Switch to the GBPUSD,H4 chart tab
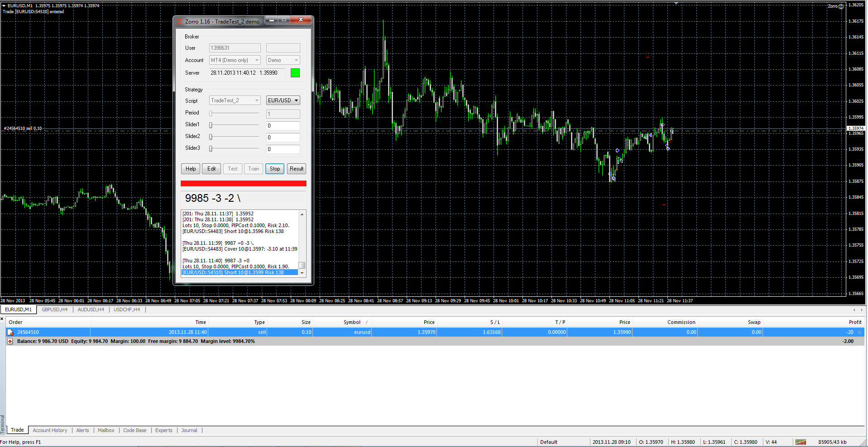This screenshot has width=868, height=447. pyautogui.click(x=54, y=309)
